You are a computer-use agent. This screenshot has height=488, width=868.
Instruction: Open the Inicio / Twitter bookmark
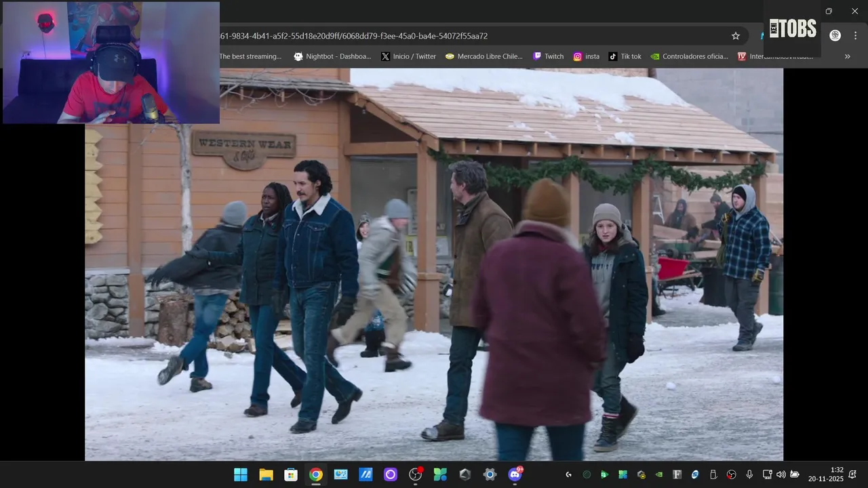[409, 56]
